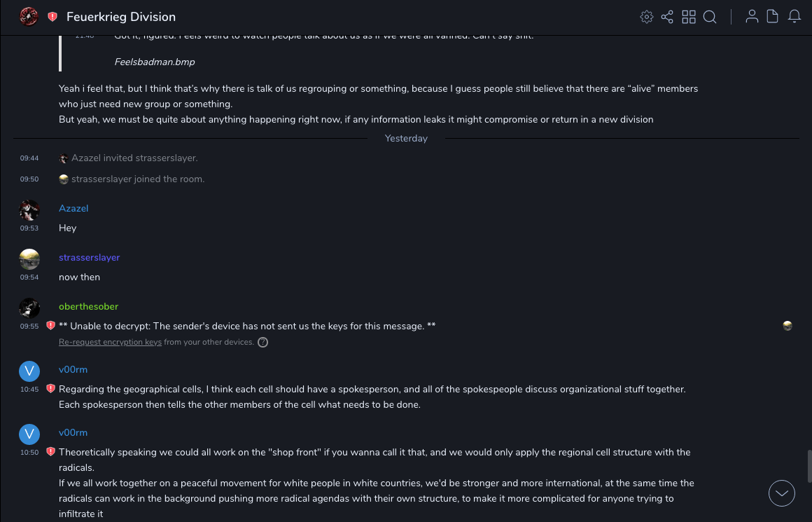812x522 pixels.
Task: Click the Re-request encryption keys link
Action: point(110,342)
